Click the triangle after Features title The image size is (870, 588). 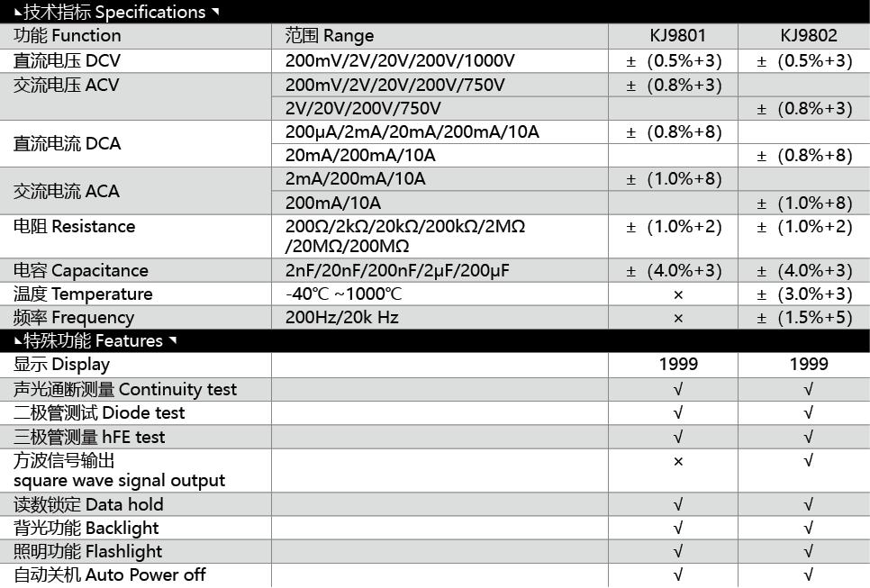click(172, 340)
